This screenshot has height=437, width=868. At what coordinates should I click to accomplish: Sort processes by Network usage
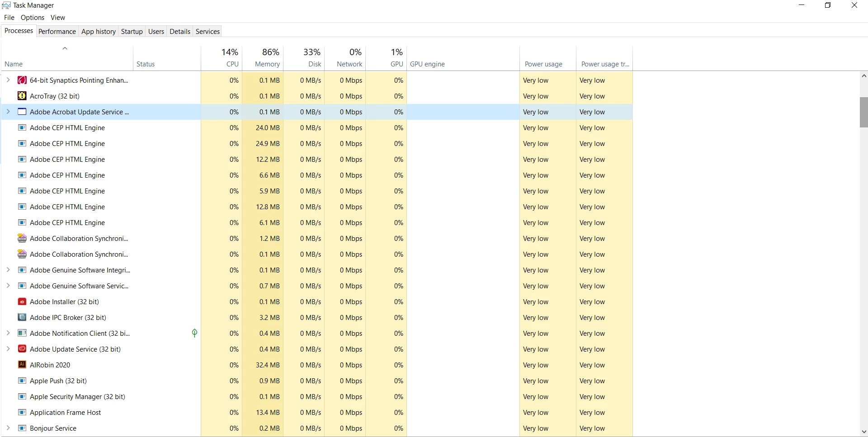345,58
